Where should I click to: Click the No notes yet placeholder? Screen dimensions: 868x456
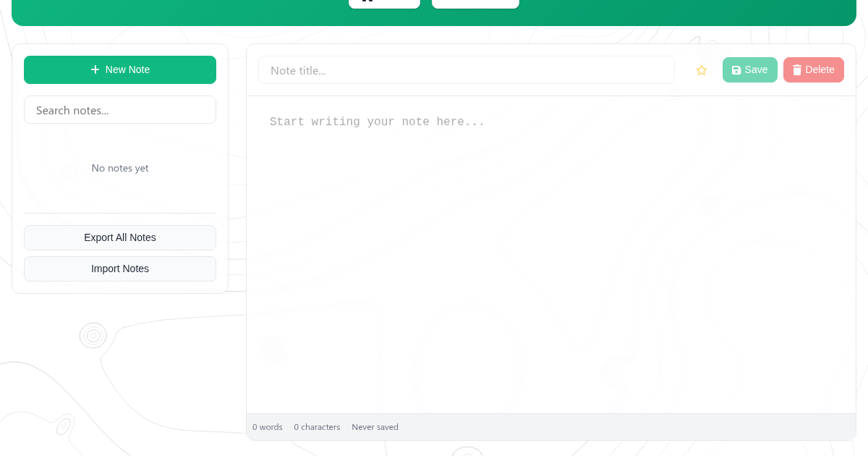pos(120,168)
